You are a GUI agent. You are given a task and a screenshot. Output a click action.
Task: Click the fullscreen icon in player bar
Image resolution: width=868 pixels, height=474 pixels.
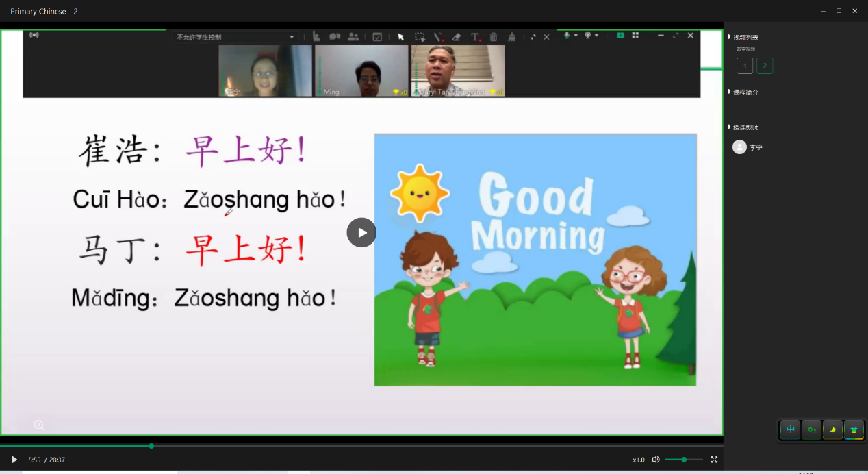(x=714, y=460)
